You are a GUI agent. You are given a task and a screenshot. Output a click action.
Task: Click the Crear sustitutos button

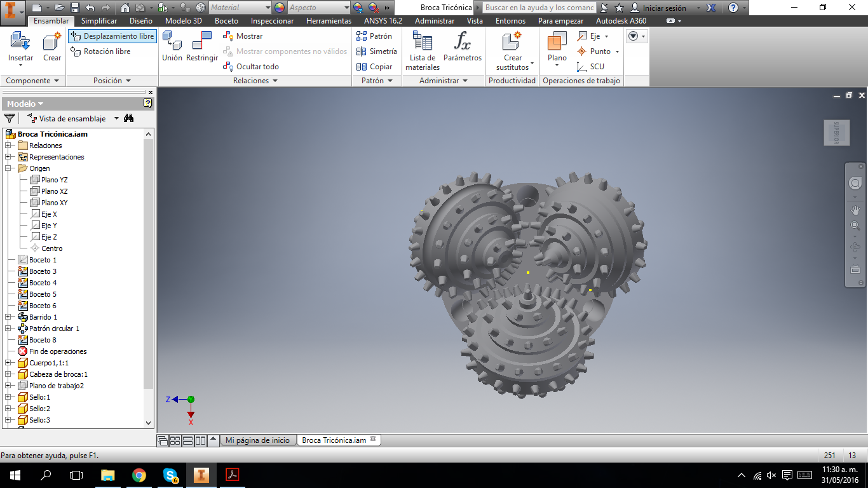coord(513,51)
